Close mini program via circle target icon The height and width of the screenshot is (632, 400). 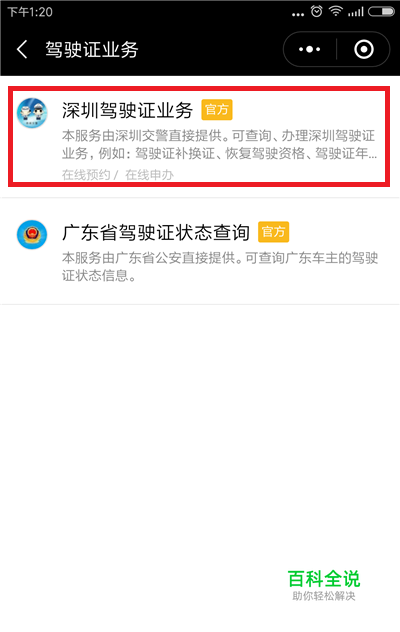364,50
